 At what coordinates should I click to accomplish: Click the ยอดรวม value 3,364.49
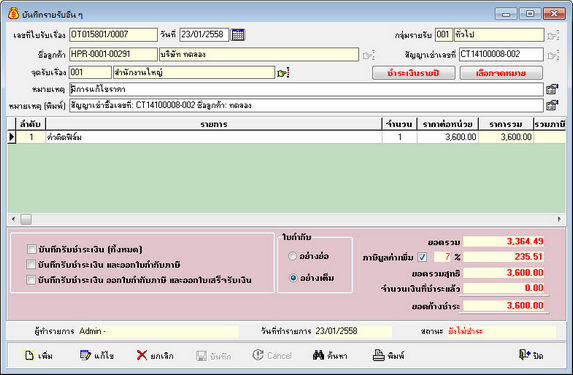click(x=504, y=241)
